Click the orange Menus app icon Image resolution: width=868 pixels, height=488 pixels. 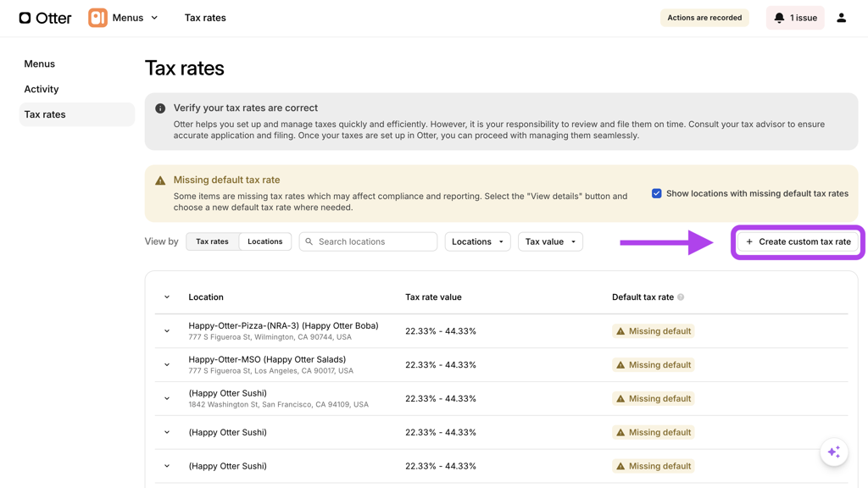tap(97, 18)
